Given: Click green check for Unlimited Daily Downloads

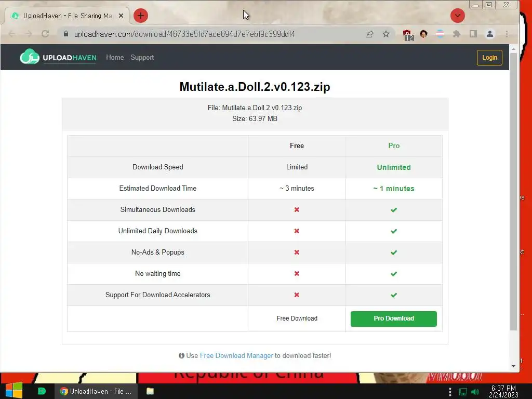Looking at the screenshot, I should 394,231.
